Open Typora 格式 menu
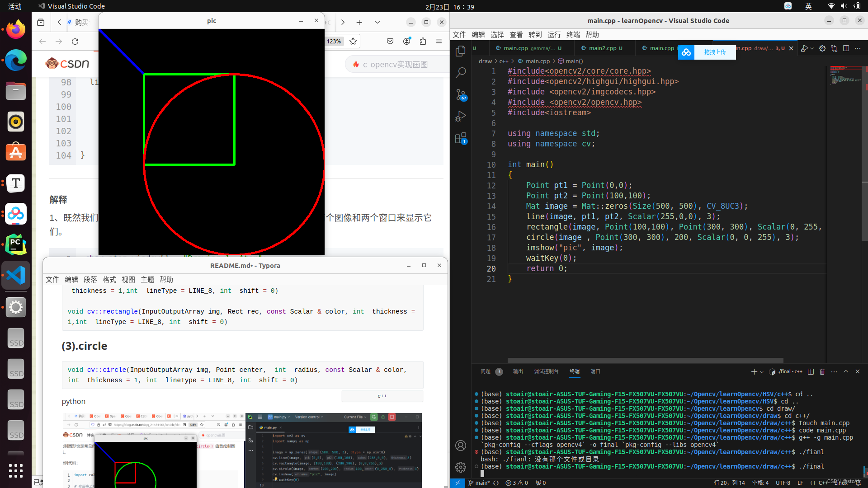This screenshot has width=868, height=488. (109, 280)
